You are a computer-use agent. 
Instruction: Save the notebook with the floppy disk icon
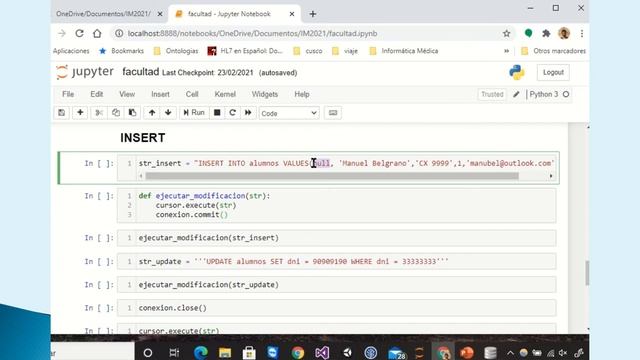[x=62, y=113]
